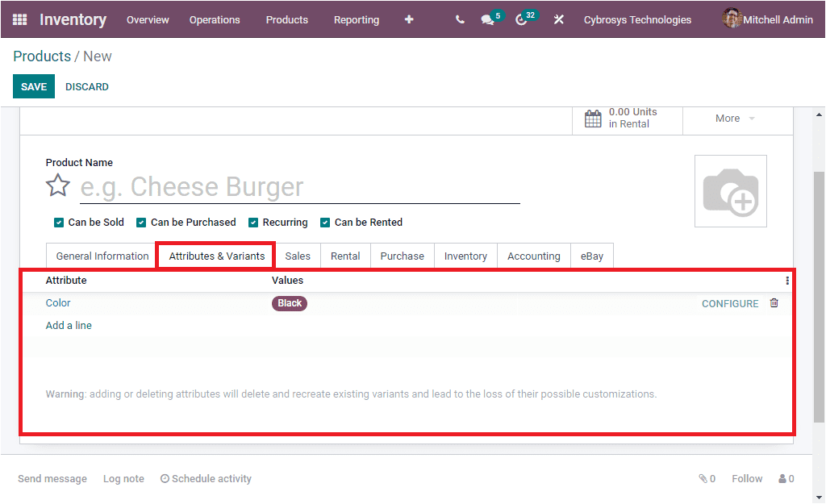This screenshot has width=826, height=504.
Task: Open the activities clock icon
Action: point(522,19)
